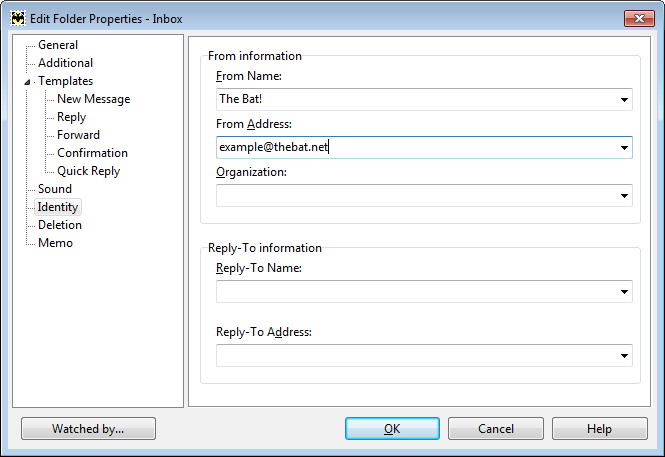This screenshot has height=457, width=665.
Task: Click into the Organization text field
Action: [x=416, y=195]
